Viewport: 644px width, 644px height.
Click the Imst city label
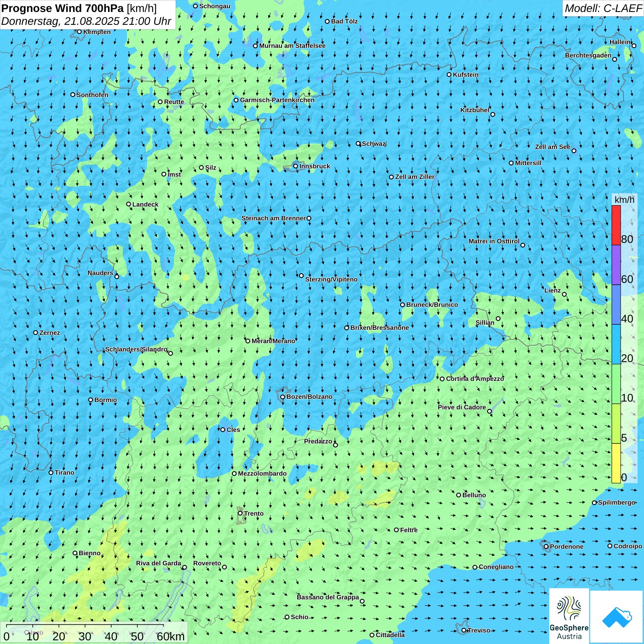pyautogui.click(x=174, y=174)
